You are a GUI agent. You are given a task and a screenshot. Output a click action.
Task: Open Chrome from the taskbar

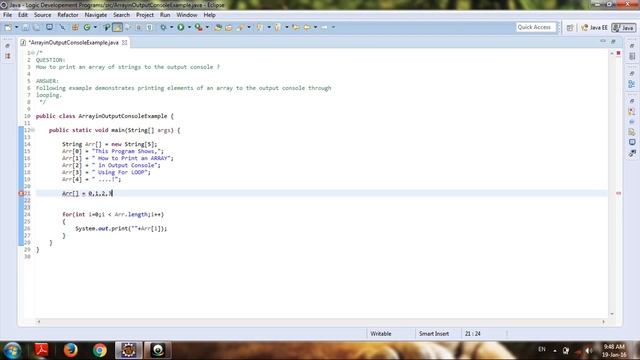[x=100, y=350]
